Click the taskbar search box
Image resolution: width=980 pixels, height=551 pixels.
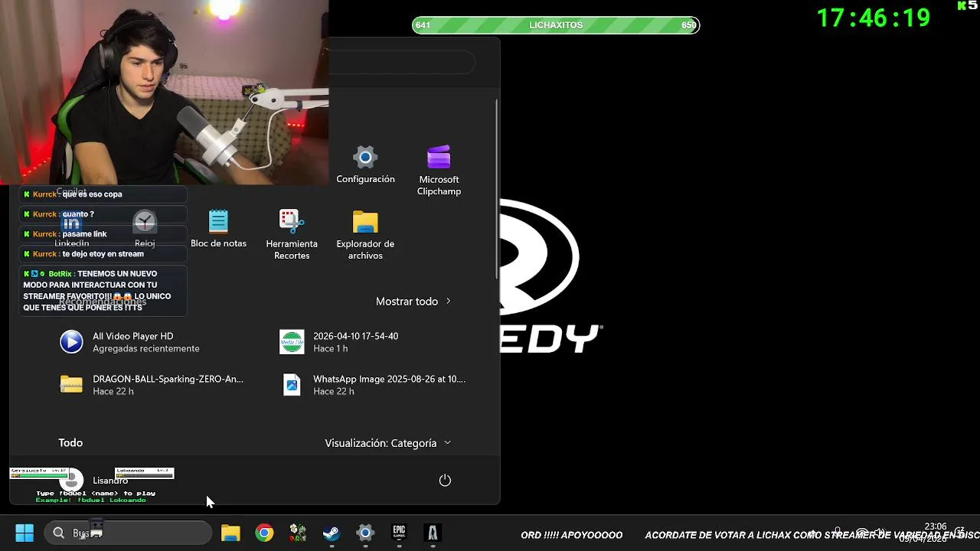point(127,533)
